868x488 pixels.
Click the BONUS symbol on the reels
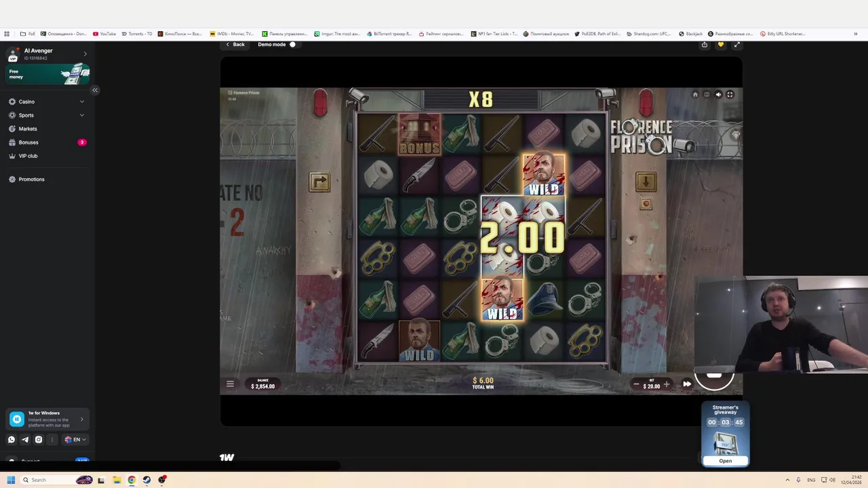(419, 134)
